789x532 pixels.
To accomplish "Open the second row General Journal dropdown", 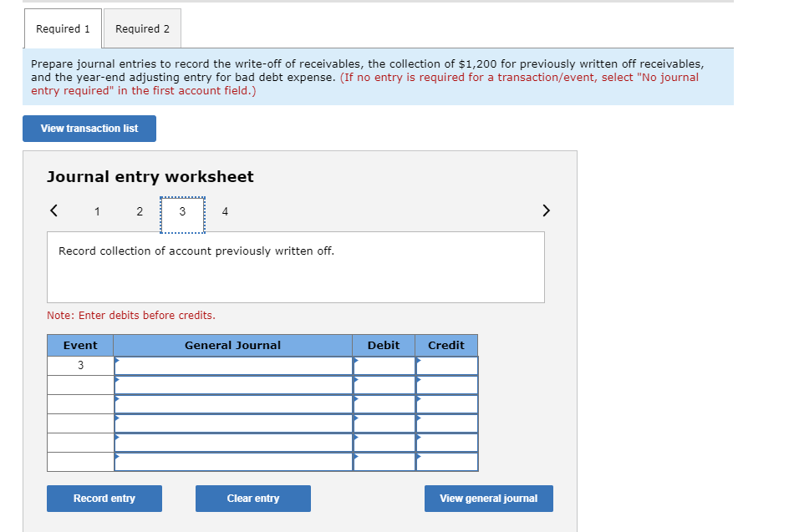I will click(232, 384).
